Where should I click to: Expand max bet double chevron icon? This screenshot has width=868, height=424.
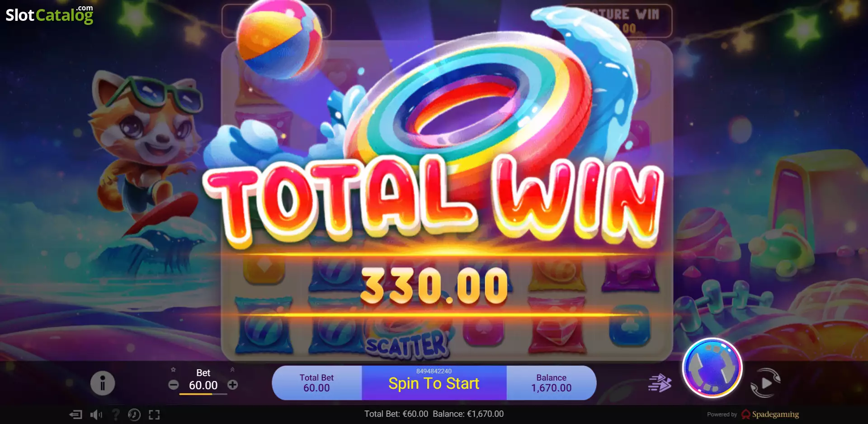[x=232, y=370]
